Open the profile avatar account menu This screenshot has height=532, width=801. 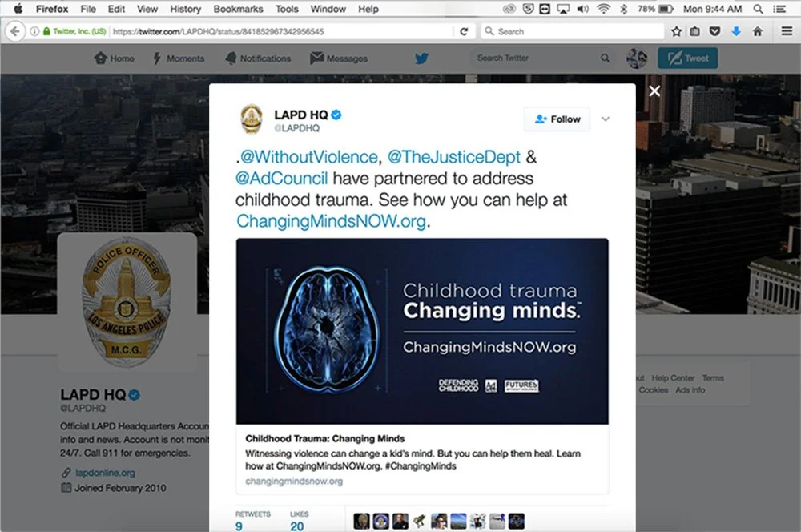tap(637, 58)
